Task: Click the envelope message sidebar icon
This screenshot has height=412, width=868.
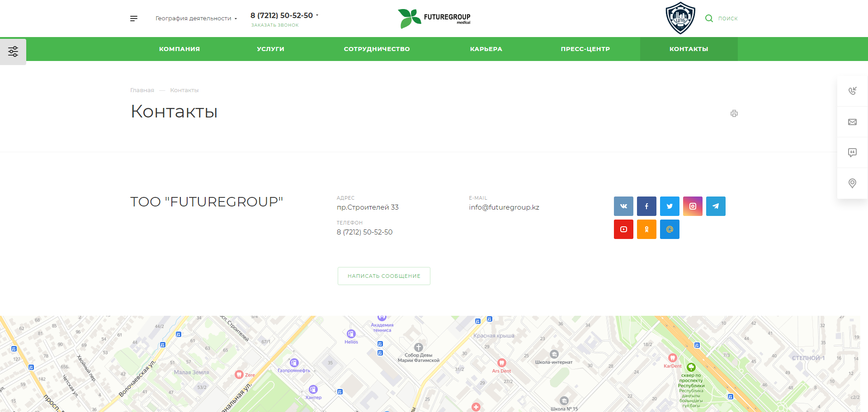Action: point(852,122)
